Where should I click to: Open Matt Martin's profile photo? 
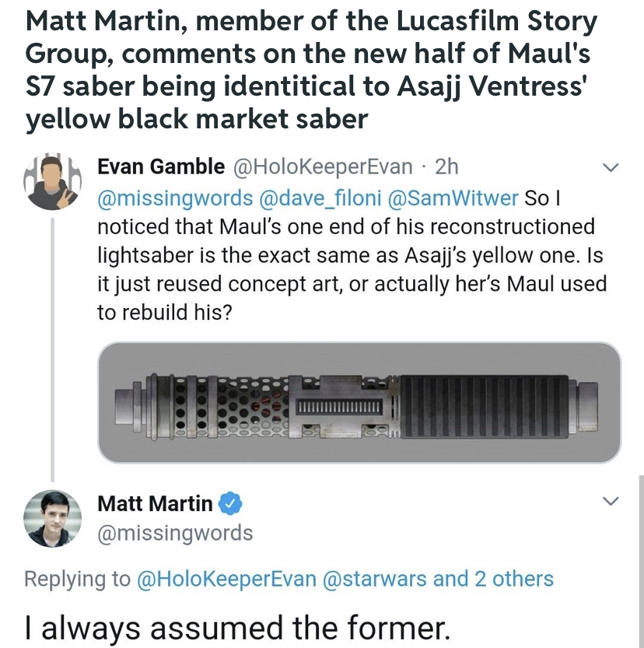pos(52,518)
